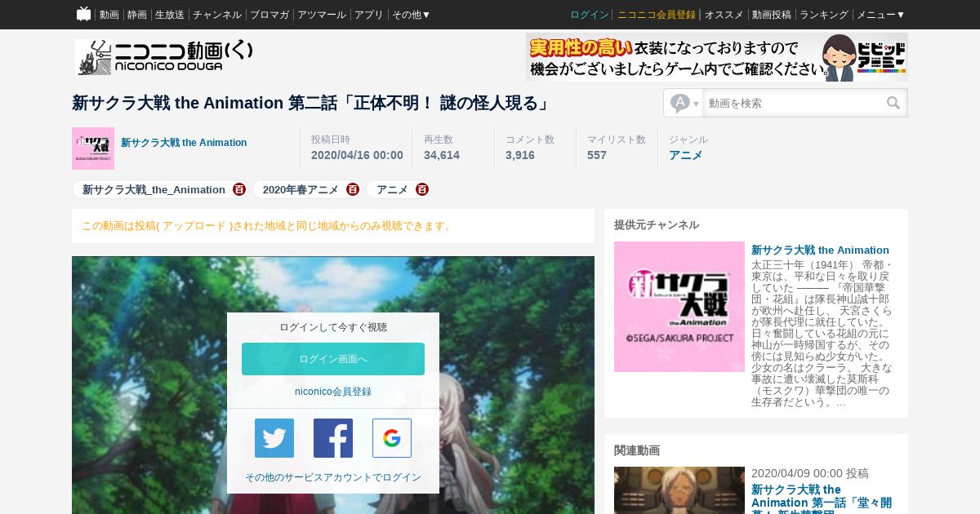Open uploader link 新サクラ大戦 the Animation
This screenshot has width=980, height=514.
(x=184, y=143)
